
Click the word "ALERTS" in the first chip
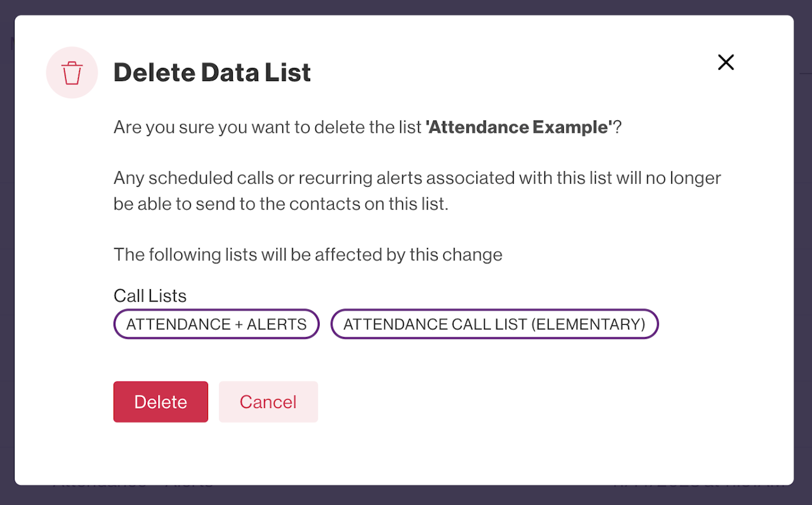277,324
